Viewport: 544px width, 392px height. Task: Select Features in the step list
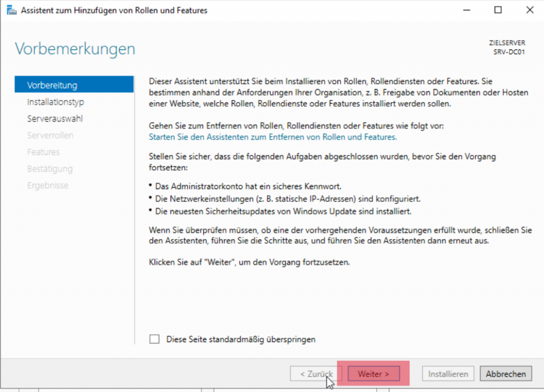[43, 152]
